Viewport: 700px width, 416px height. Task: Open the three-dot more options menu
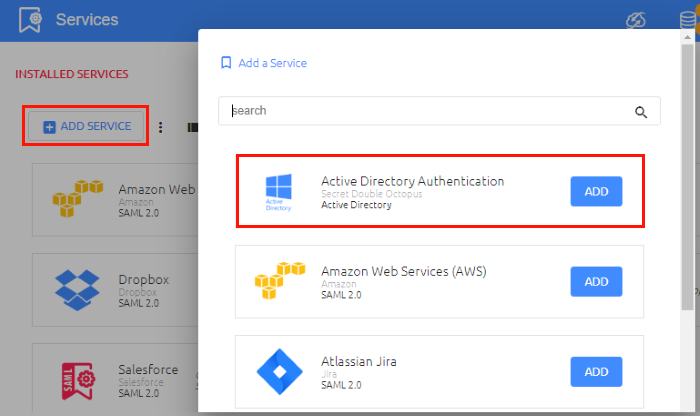tap(160, 128)
